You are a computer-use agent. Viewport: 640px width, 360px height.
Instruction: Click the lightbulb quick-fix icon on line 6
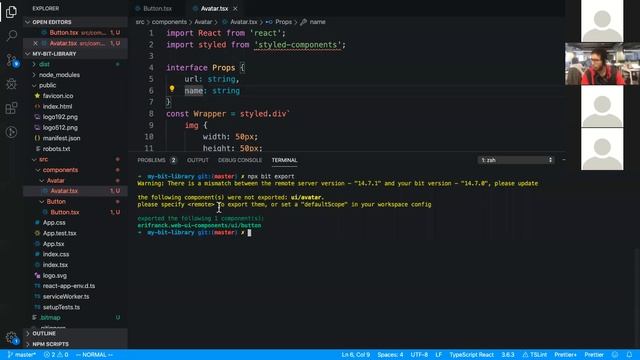coord(172,89)
